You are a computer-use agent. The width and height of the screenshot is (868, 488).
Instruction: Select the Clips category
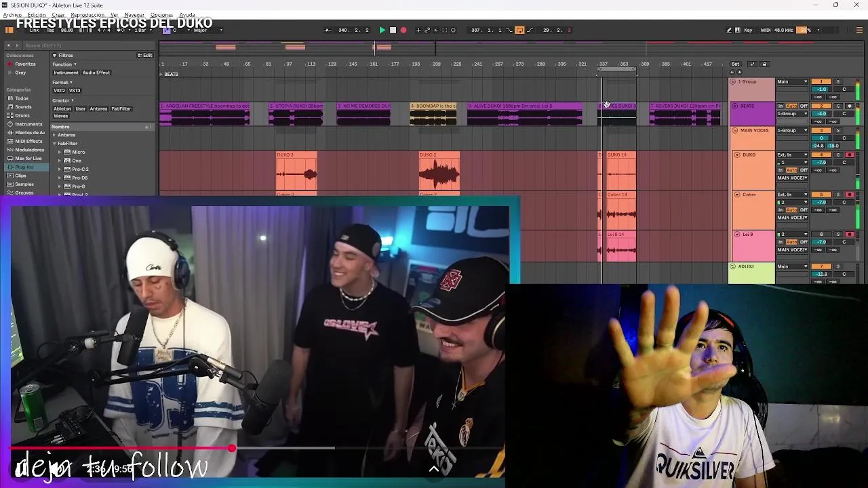20,176
